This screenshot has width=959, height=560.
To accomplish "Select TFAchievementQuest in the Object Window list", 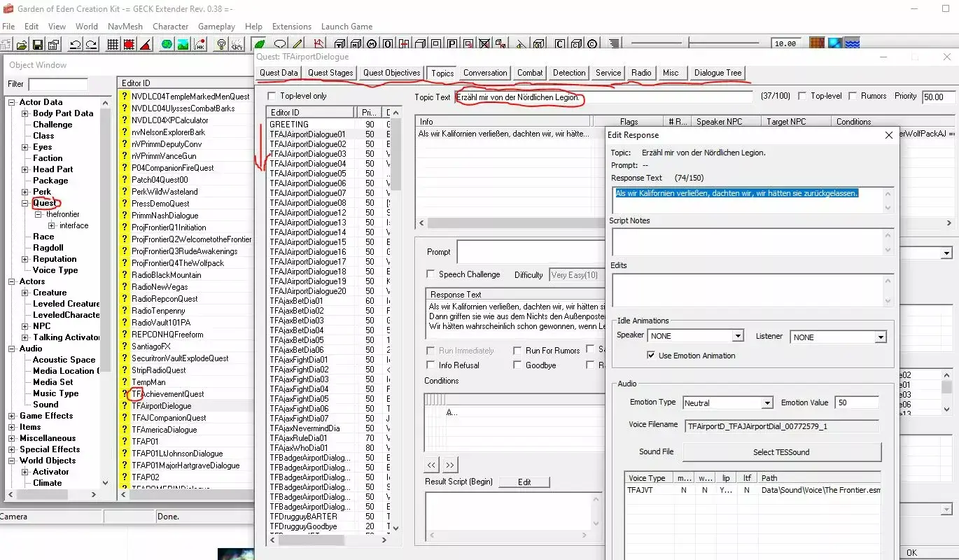I will click(x=168, y=394).
